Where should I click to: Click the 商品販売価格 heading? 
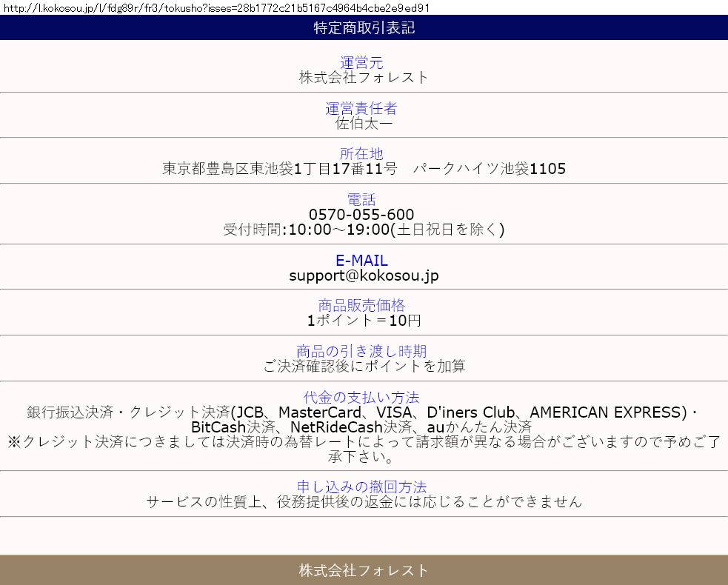[361, 305]
